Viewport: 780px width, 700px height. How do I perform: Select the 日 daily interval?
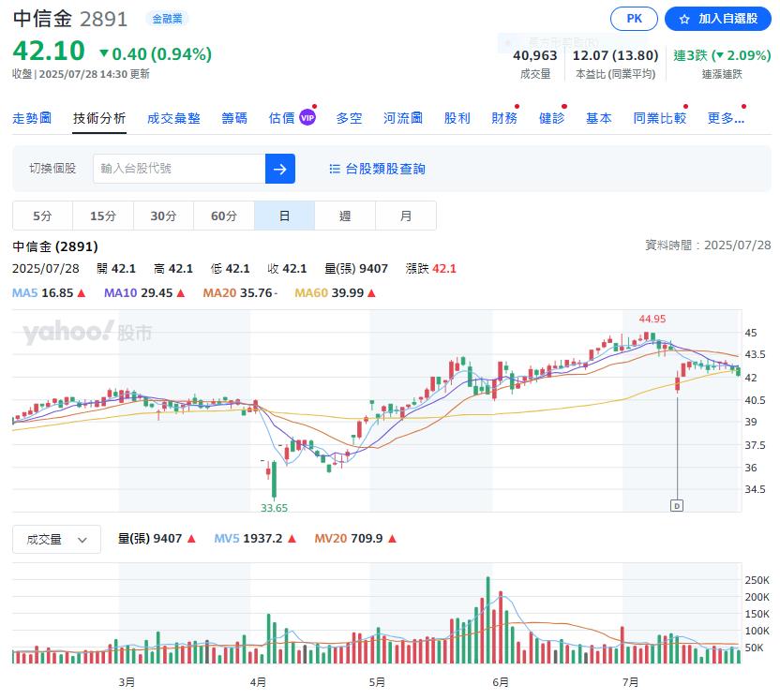coord(285,216)
